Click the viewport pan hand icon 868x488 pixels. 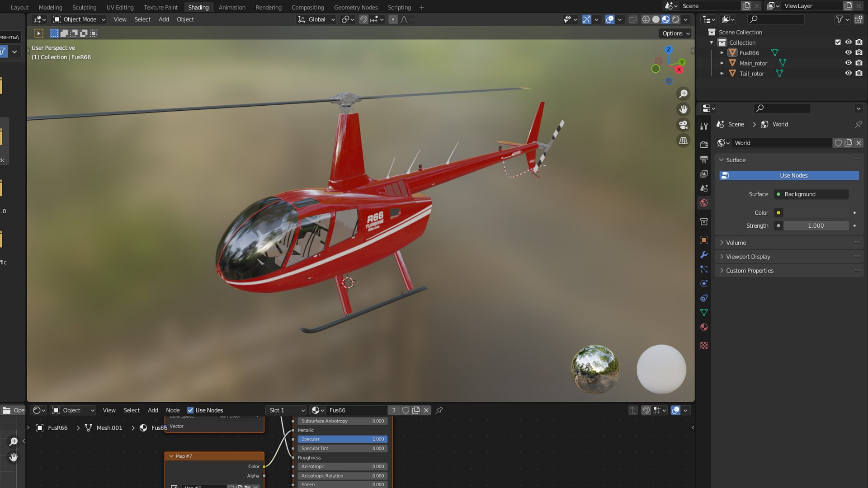(x=683, y=109)
